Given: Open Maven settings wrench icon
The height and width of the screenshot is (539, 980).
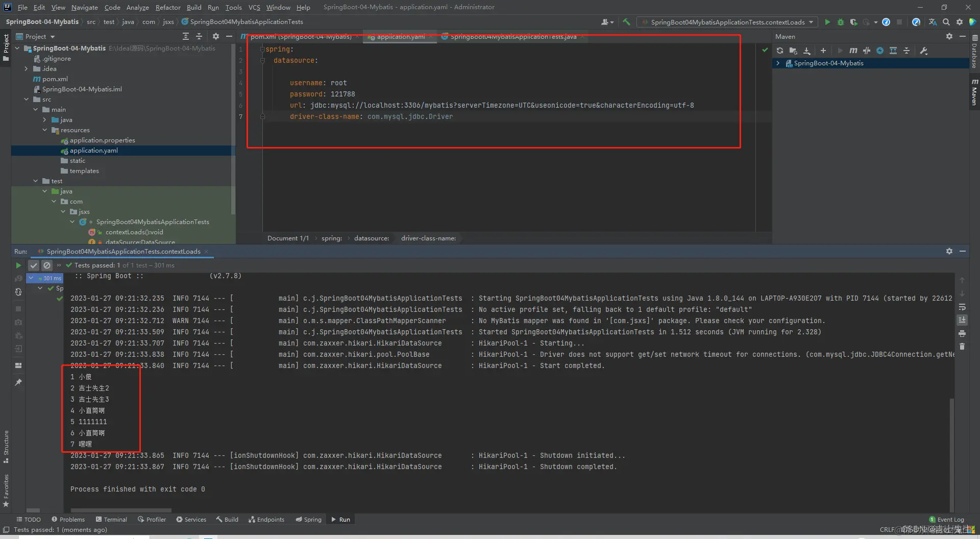Looking at the screenshot, I should pos(924,51).
